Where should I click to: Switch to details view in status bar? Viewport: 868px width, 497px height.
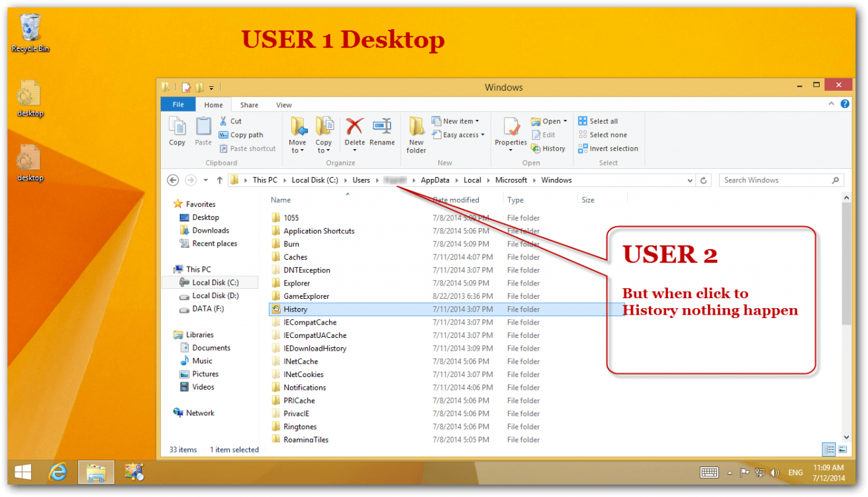[829, 449]
